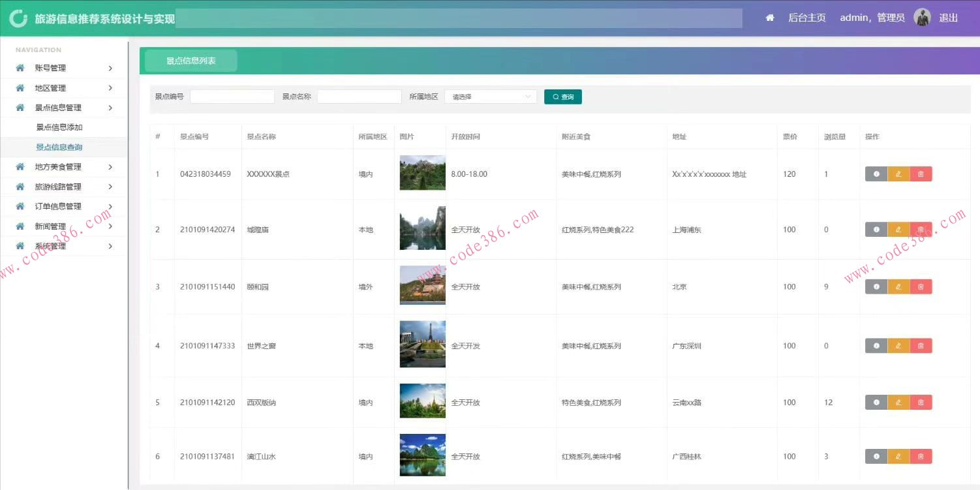Select 景点信息添加 in the sidebar
This screenshot has width=980, height=490.
(59, 127)
